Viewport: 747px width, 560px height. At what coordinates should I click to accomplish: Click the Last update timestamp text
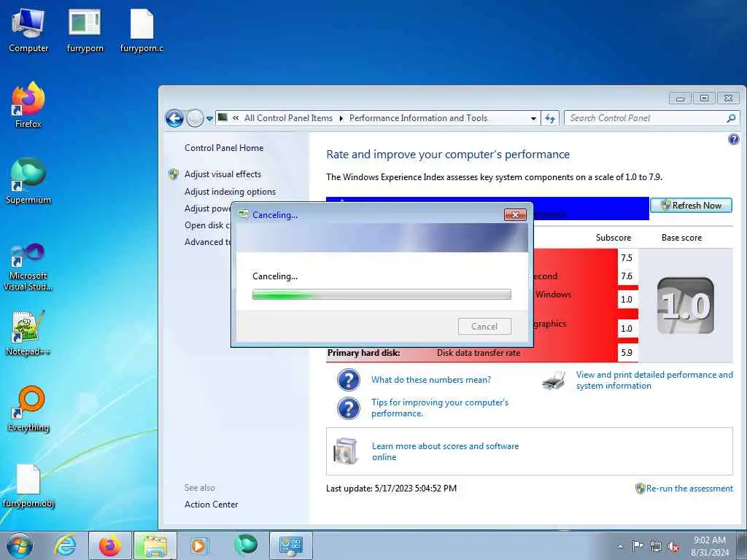coord(391,488)
